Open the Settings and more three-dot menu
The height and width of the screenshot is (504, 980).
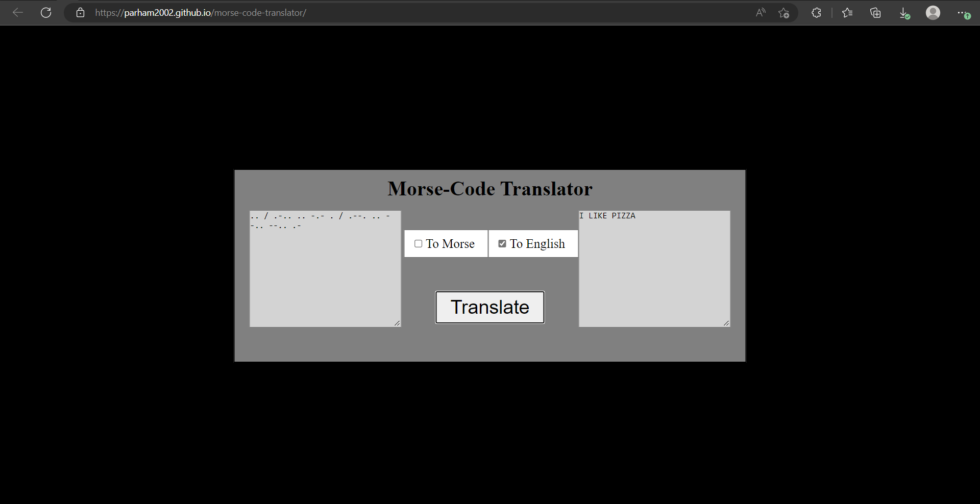[x=962, y=13]
